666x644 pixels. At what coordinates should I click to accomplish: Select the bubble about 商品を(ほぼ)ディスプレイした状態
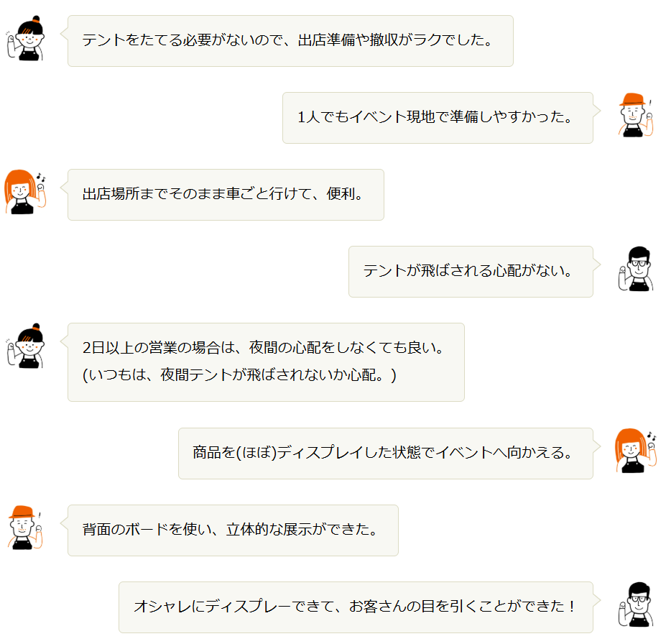[x=385, y=454]
